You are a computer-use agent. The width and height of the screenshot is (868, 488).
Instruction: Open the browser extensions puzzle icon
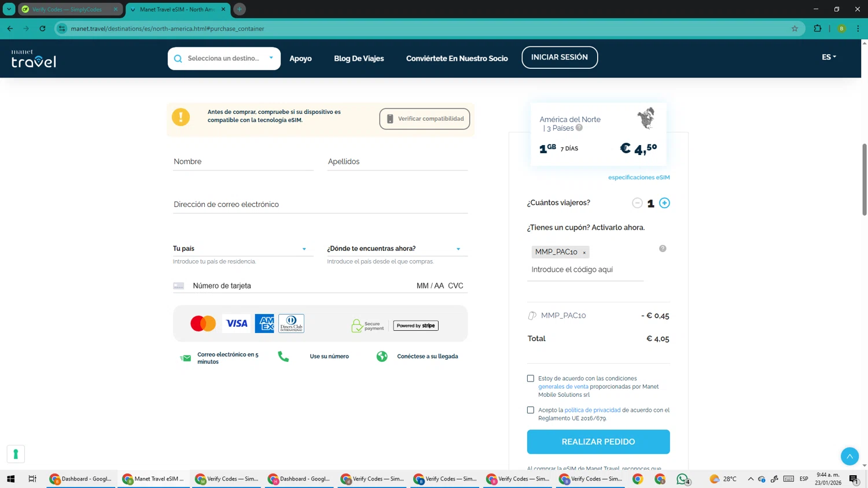818,28
